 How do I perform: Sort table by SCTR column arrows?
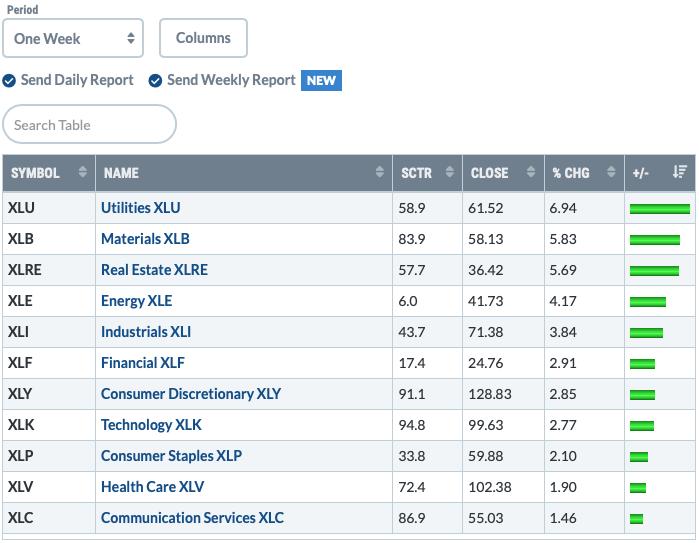450,172
